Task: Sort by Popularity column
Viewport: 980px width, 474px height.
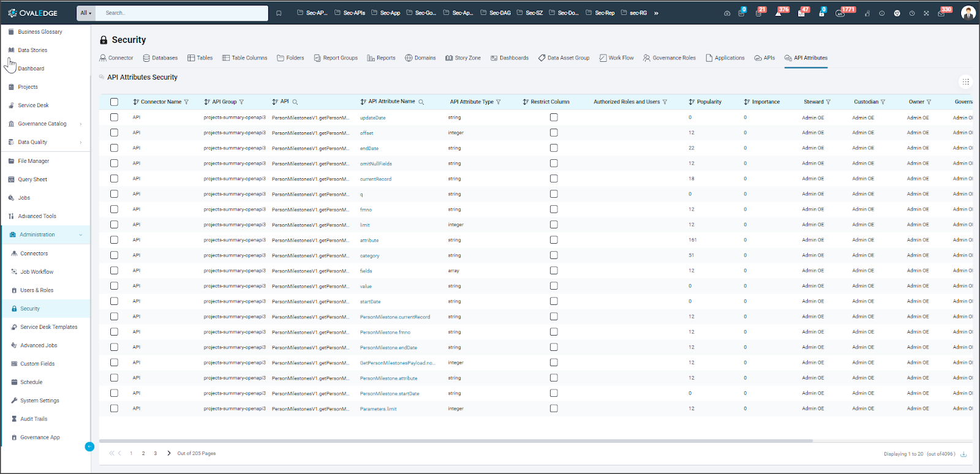Action: 692,102
